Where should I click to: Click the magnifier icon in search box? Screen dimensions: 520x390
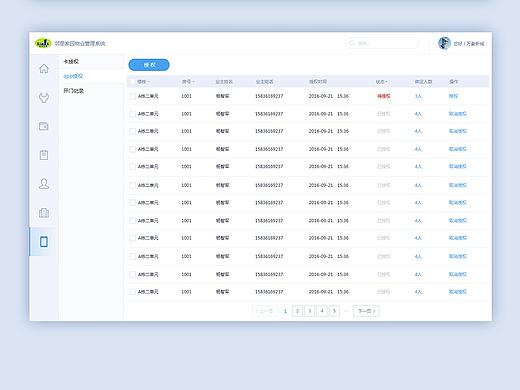click(352, 43)
